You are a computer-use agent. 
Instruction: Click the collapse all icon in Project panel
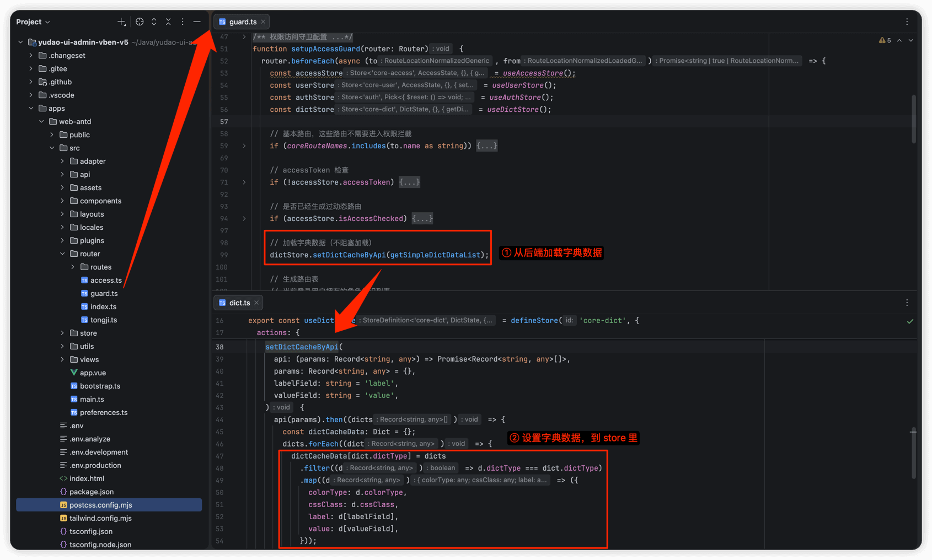[168, 22]
